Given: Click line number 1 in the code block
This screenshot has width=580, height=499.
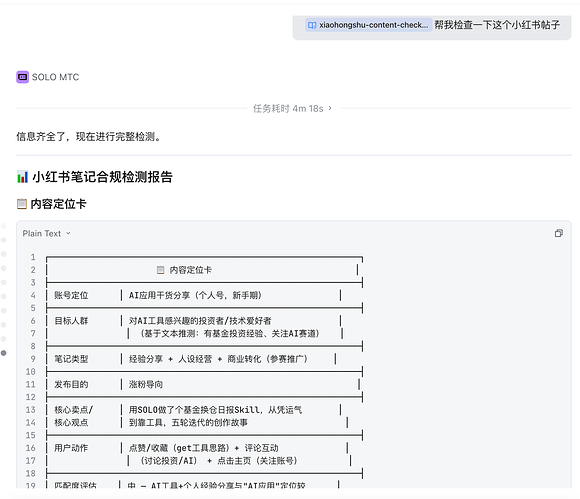Looking at the screenshot, I should pos(33,257).
